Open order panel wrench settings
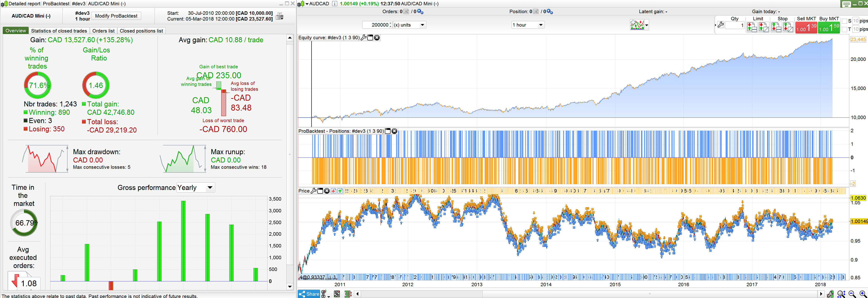 point(720,25)
